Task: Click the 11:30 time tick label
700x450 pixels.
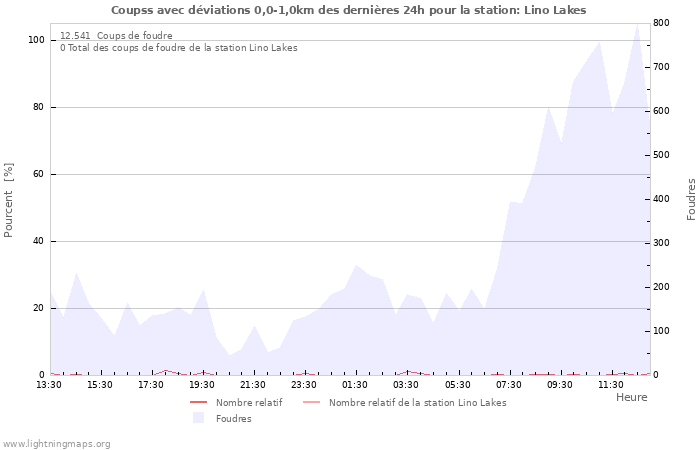Action: point(611,385)
